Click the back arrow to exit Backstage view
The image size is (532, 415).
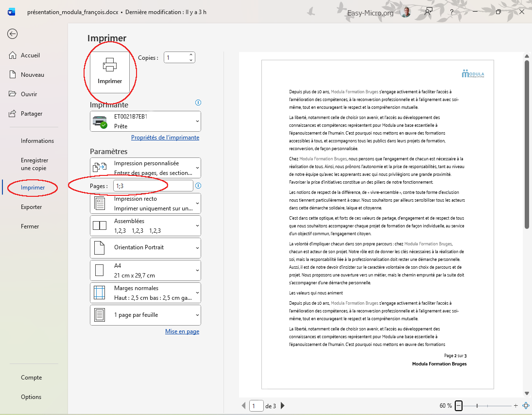(12, 34)
